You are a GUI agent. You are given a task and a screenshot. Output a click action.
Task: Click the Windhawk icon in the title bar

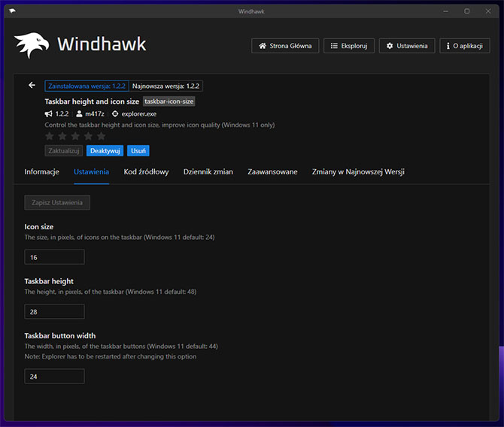pyautogui.click(x=12, y=11)
